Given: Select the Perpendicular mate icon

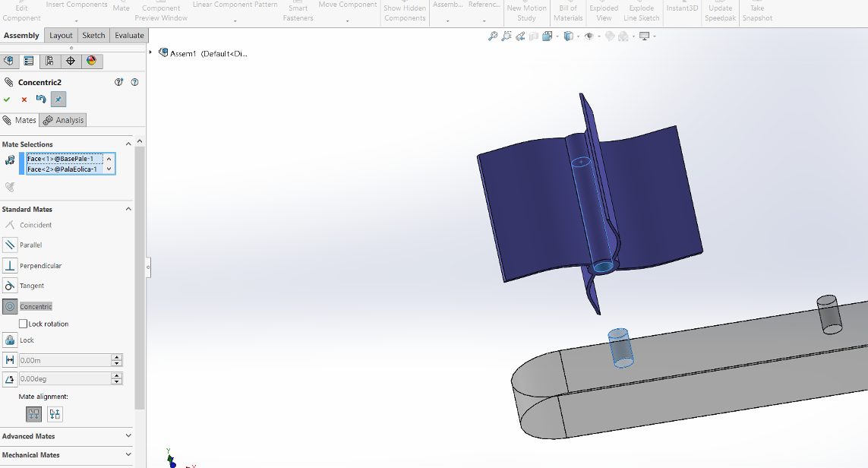Looking at the screenshot, I should pos(9,265).
